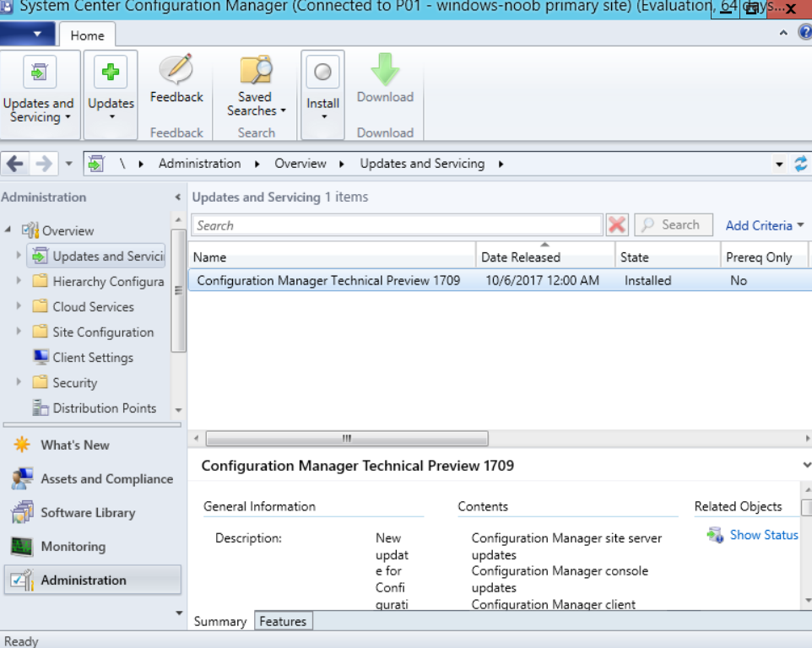Select the Configuration Manager Technical Preview 1709 row
Viewport: 812px width, 648px height.
pyautogui.click(x=500, y=280)
